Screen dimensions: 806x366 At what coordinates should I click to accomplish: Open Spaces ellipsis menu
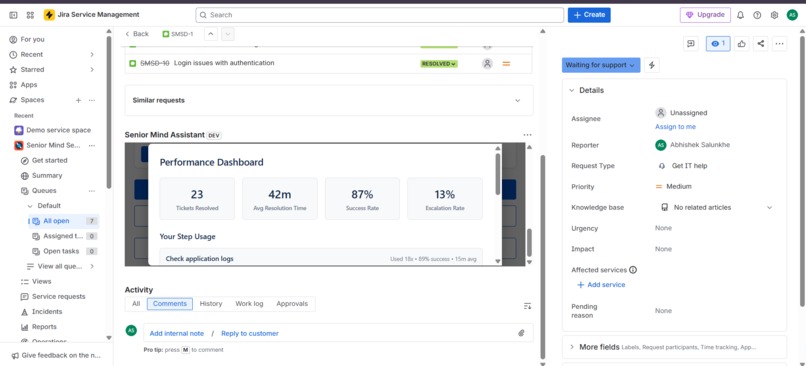coord(92,100)
